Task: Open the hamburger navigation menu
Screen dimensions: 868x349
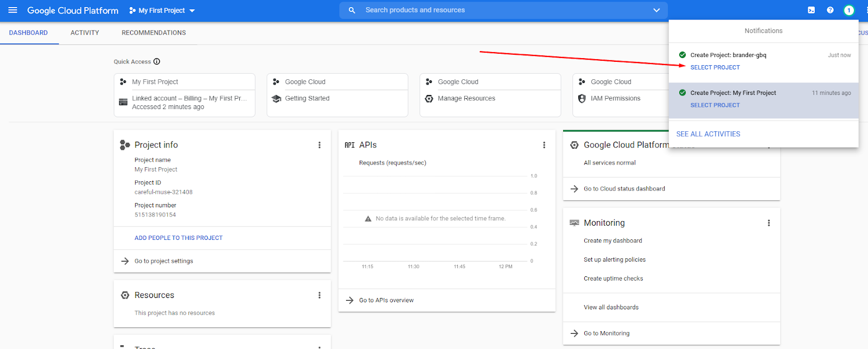Action: (x=13, y=10)
